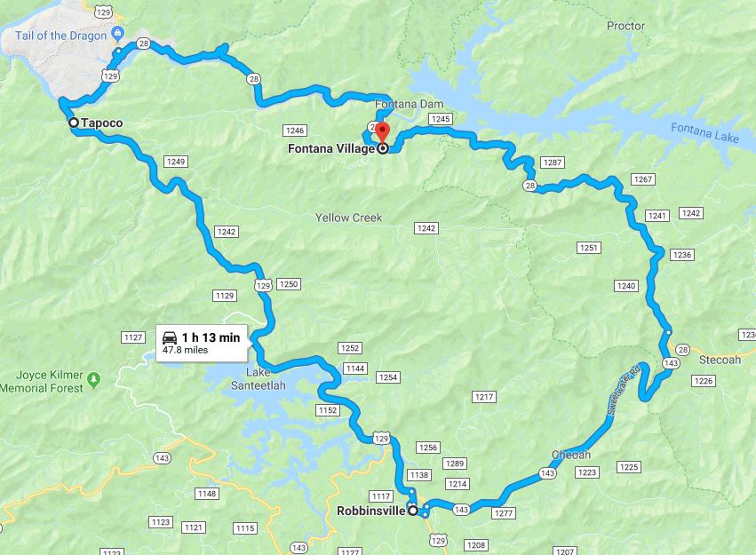Screen dimensions: 756x555
Task: Click the red Fontana Village destination pin
Action: click(x=382, y=132)
